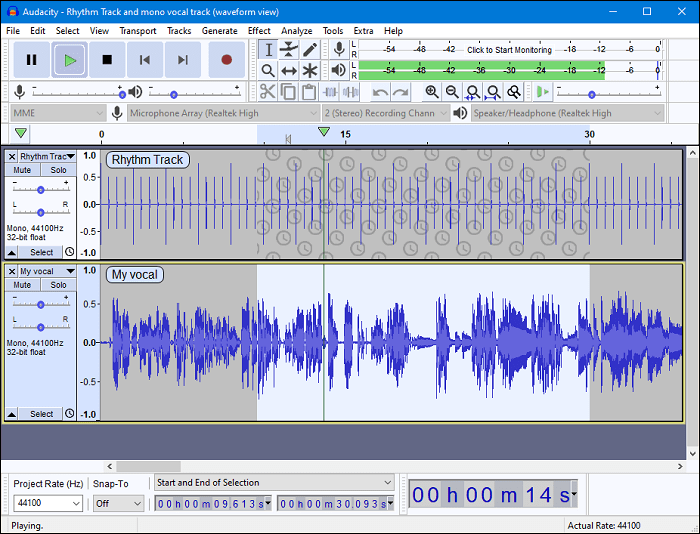Image resolution: width=700 pixels, height=534 pixels.
Task: Open the Generate menu
Action: [219, 31]
